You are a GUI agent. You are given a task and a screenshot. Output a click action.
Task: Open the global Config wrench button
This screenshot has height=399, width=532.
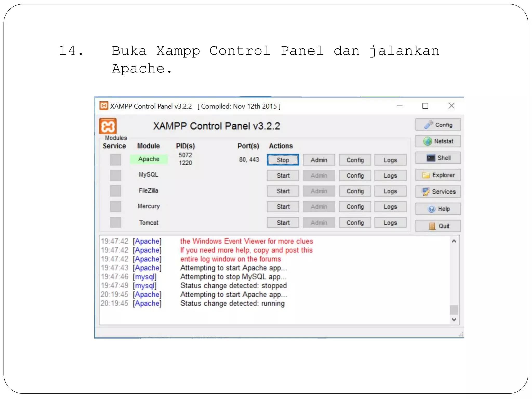pyautogui.click(x=438, y=125)
